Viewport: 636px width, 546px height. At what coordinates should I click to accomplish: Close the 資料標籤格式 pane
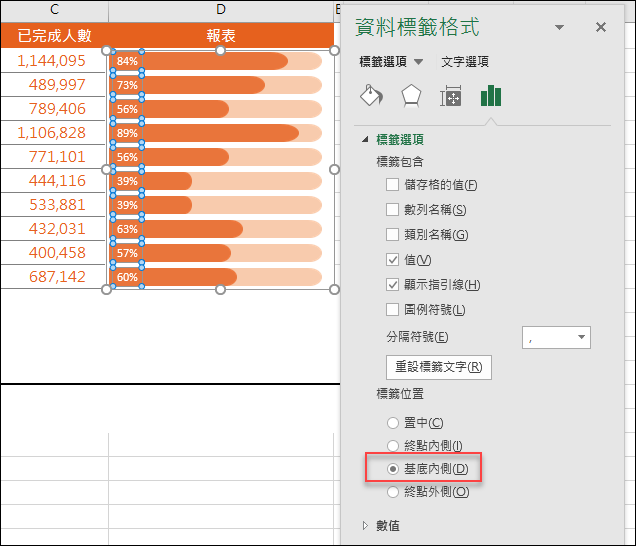coord(601,27)
